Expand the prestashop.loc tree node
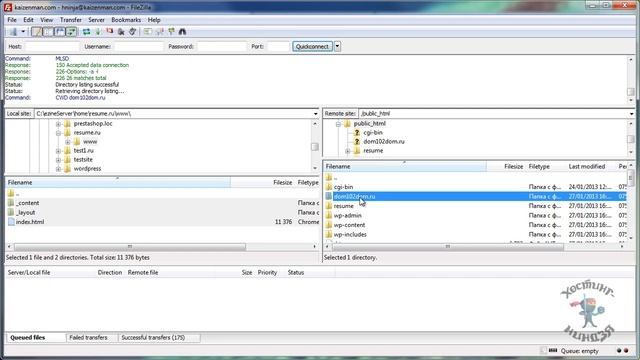 coord(58,124)
